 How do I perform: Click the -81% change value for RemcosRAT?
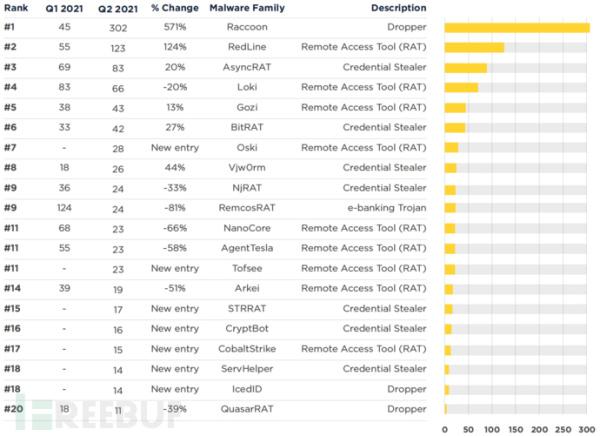pos(175,208)
